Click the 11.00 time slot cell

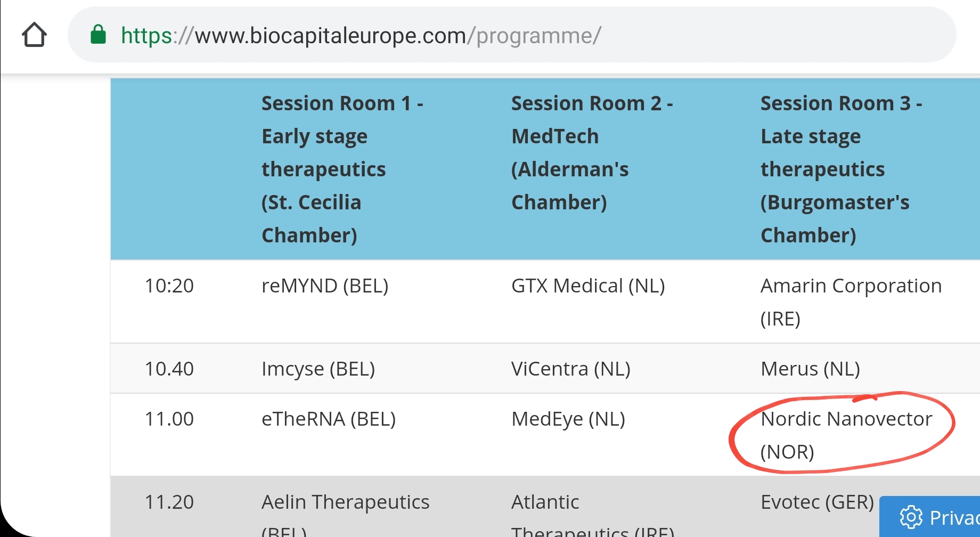[169, 419]
